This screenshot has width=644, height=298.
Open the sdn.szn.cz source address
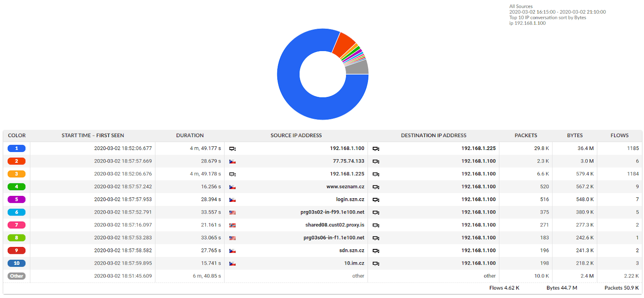(351, 251)
